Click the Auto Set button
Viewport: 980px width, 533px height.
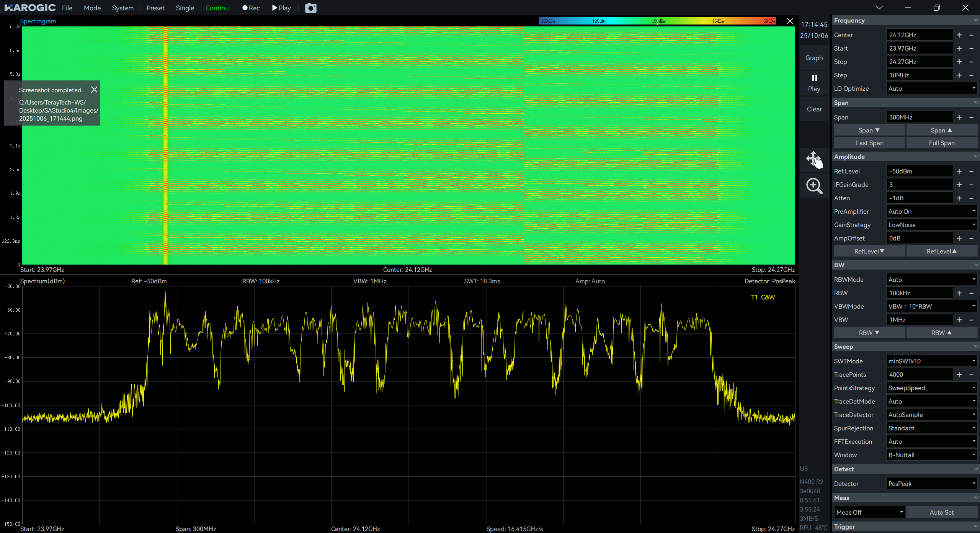pyautogui.click(x=941, y=512)
